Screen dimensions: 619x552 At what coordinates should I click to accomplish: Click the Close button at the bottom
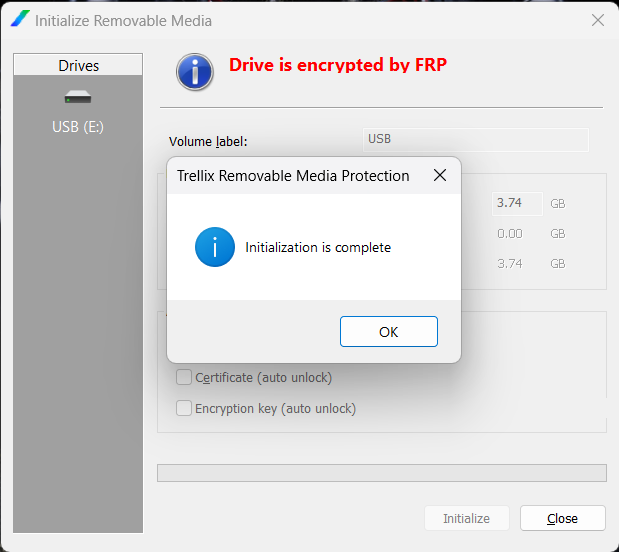coord(563,518)
